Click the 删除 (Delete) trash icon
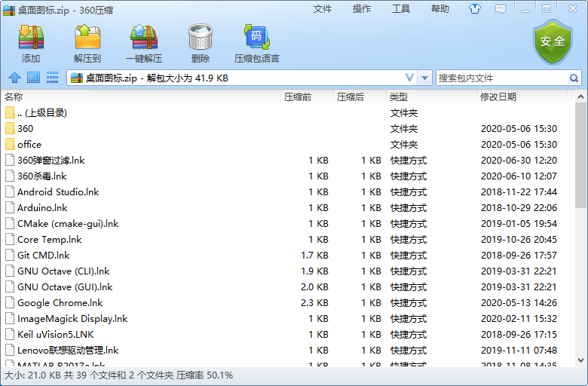The width and height of the screenshot is (588, 386). click(201, 37)
